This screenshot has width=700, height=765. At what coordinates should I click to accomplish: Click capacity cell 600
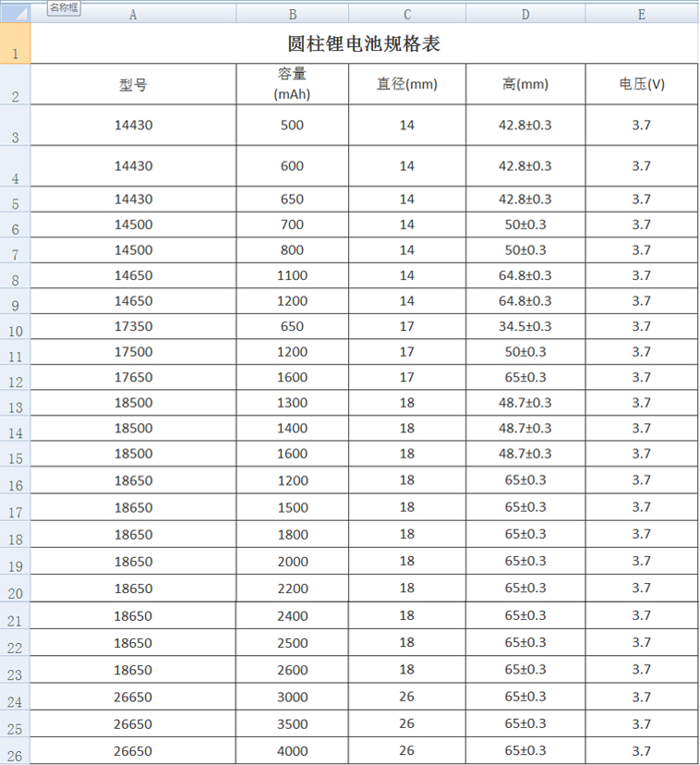pos(292,166)
